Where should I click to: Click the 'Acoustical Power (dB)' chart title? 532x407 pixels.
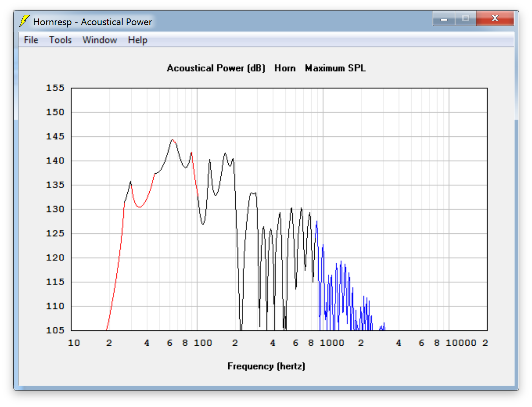(x=216, y=68)
